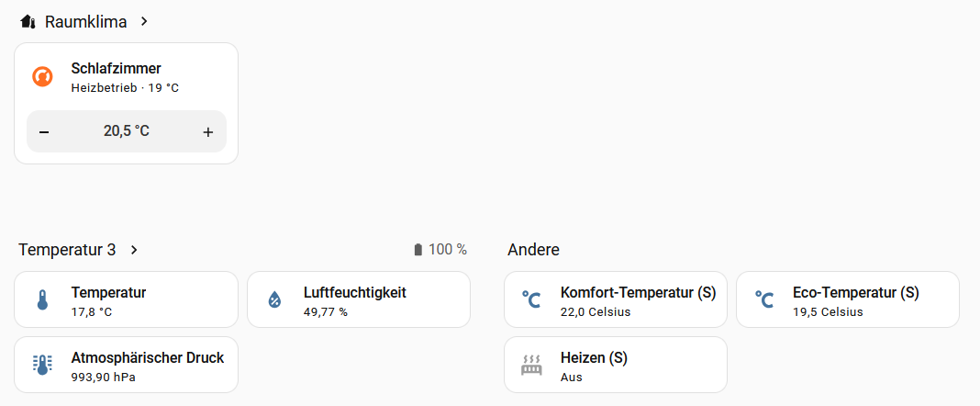This screenshot has width=980, height=406.
Task: Click the Raumklima home icon
Action: [27, 21]
